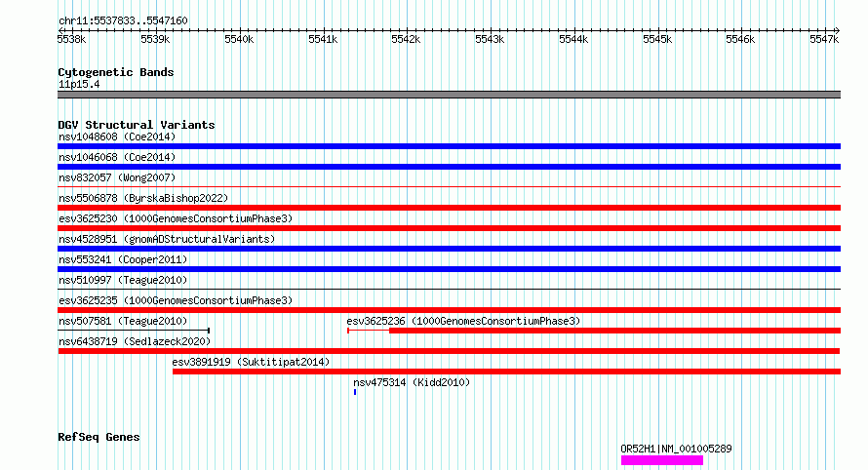Select the blue bar under nsv1048608
Image resolution: width=868 pixels, height=470 pixels.
point(449,146)
